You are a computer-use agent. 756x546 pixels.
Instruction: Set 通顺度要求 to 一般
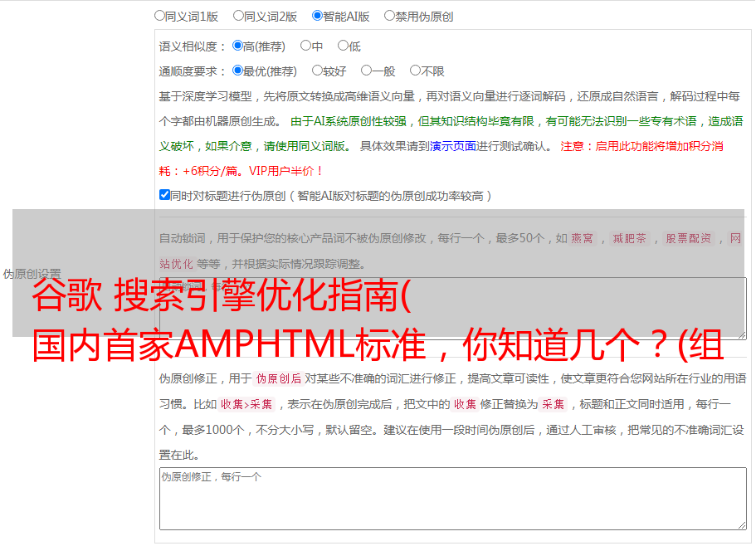coord(367,71)
